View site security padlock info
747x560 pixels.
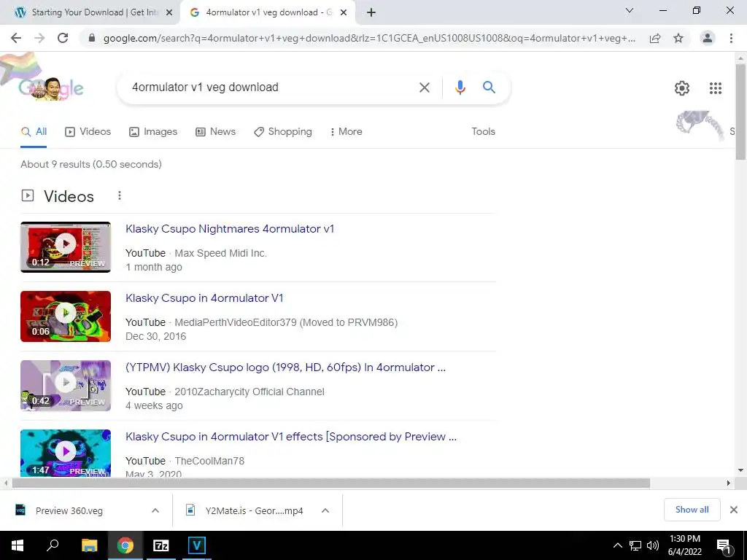(x=92, y=38)
